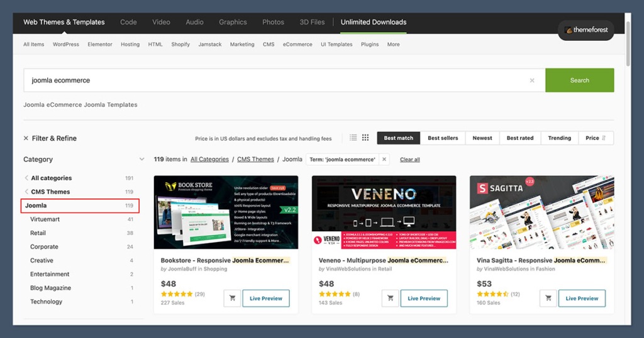Click the list view layout icon
This screenshot has width=644, height=338.
(x=353, y=138)
